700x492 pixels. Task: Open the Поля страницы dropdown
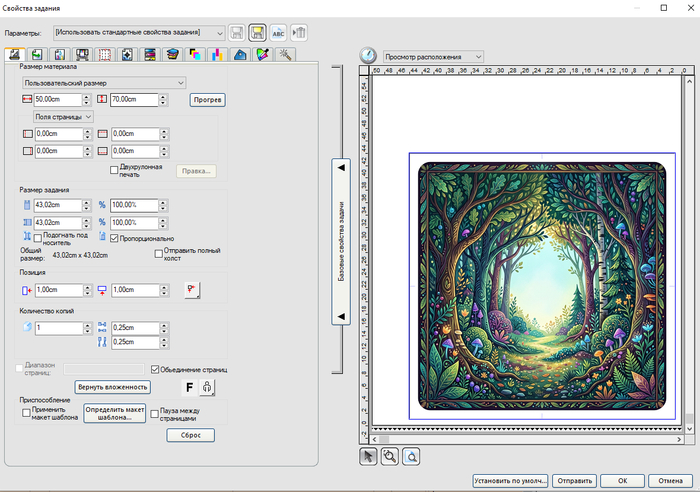coord(63,117)
